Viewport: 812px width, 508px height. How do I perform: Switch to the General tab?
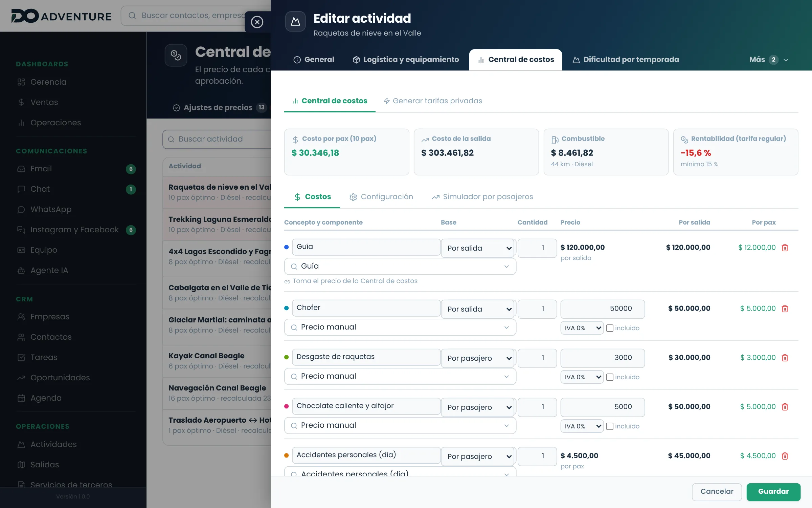click(x=314, y=60)
